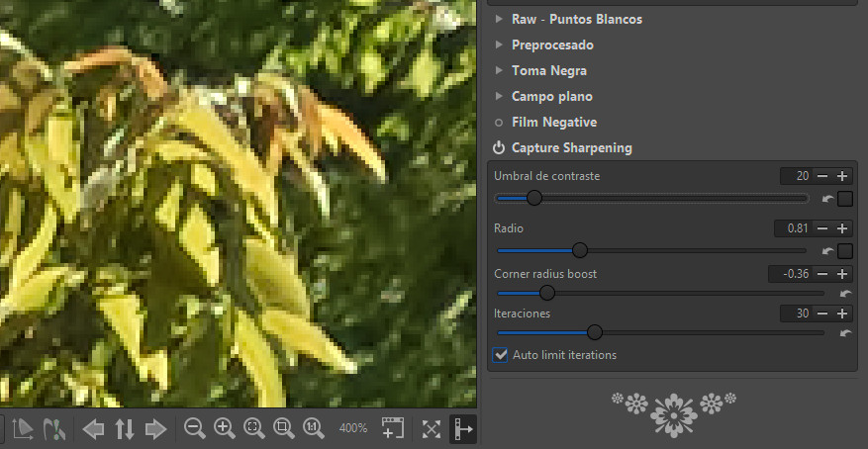The image size is (868, 449).
Task: Go to previous image with left arrow
Action: 93,428
